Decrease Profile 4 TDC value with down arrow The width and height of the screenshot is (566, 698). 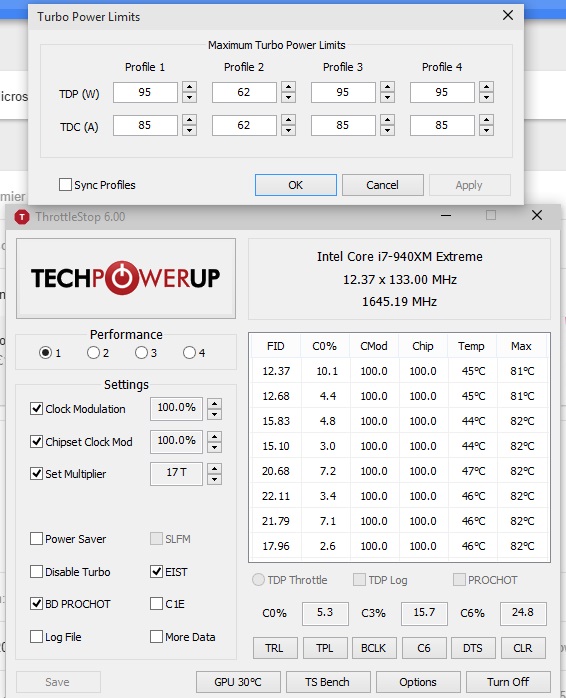coord(487,130)
